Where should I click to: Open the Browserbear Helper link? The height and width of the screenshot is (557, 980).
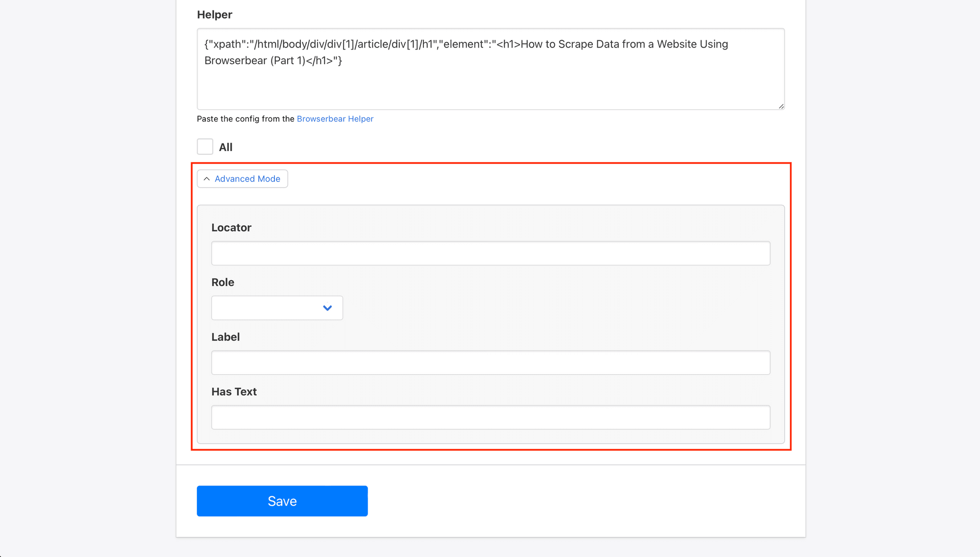[x=335, y=119]
